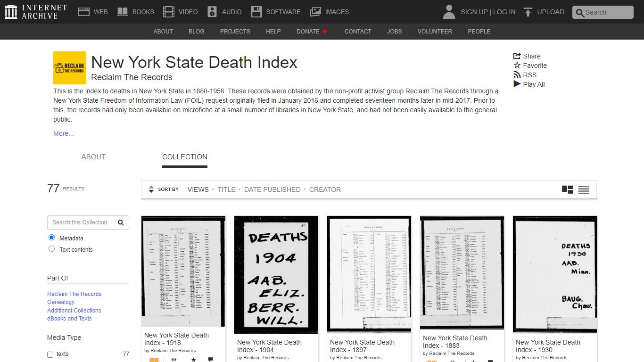Viewport: 644px width, 362px height.
Task: Click the SIGN UP link
Action: 474,12
